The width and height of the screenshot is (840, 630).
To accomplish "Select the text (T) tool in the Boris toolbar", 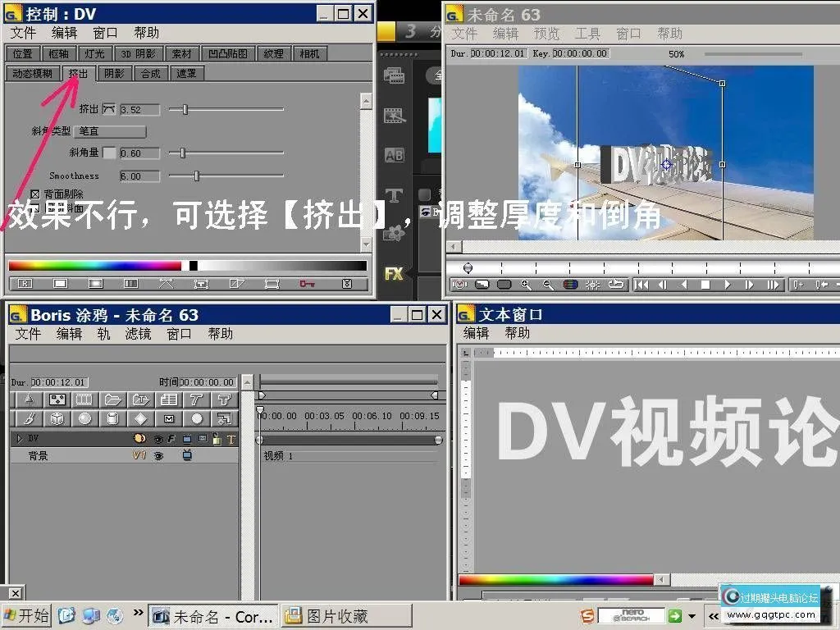I will 194,399.
